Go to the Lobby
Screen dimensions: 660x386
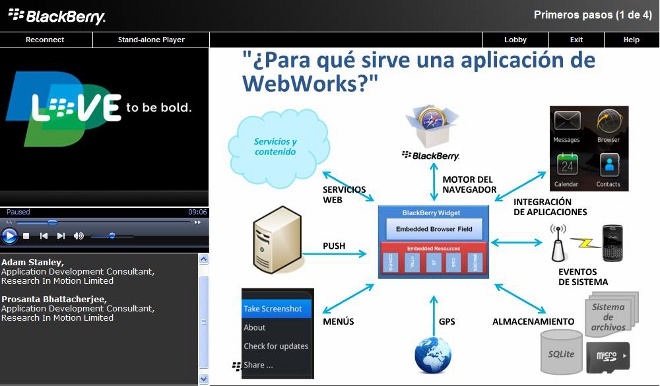(515, 40)
